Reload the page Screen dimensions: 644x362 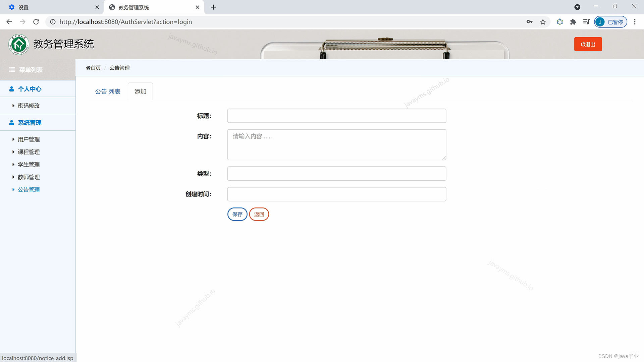(36, 22)
